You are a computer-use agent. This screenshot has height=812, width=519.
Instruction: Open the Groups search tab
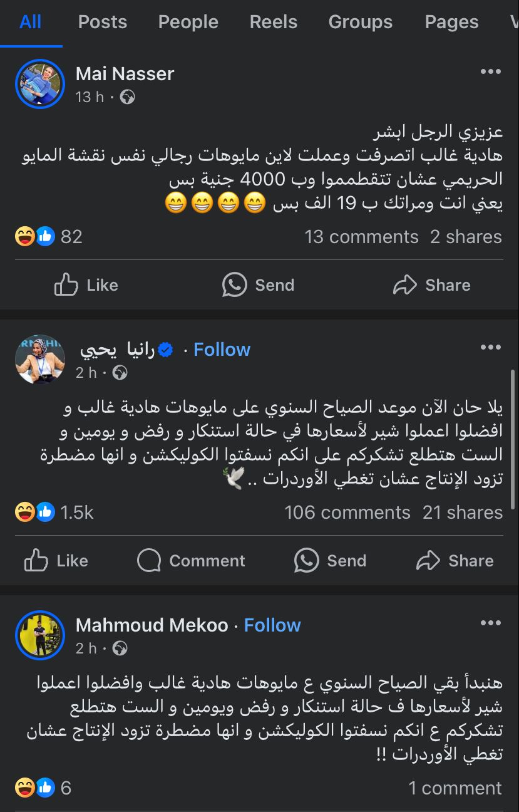coord(361,23)
